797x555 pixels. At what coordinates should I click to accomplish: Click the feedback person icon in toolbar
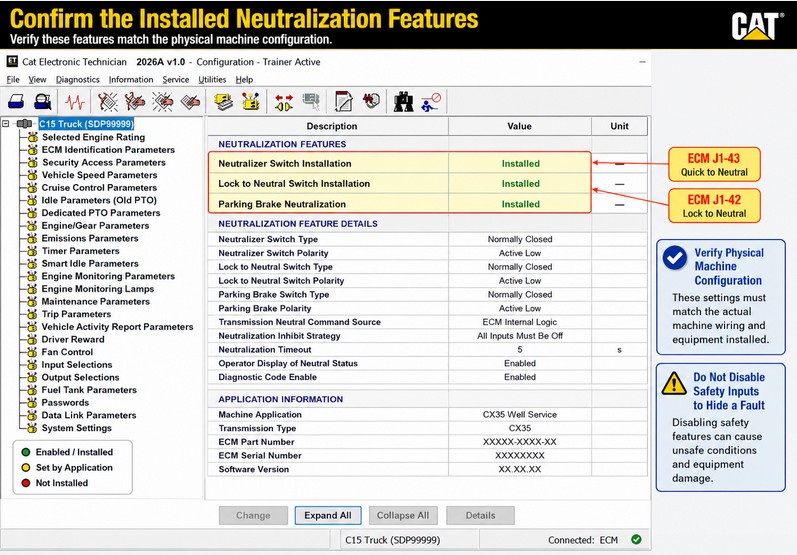431,102
